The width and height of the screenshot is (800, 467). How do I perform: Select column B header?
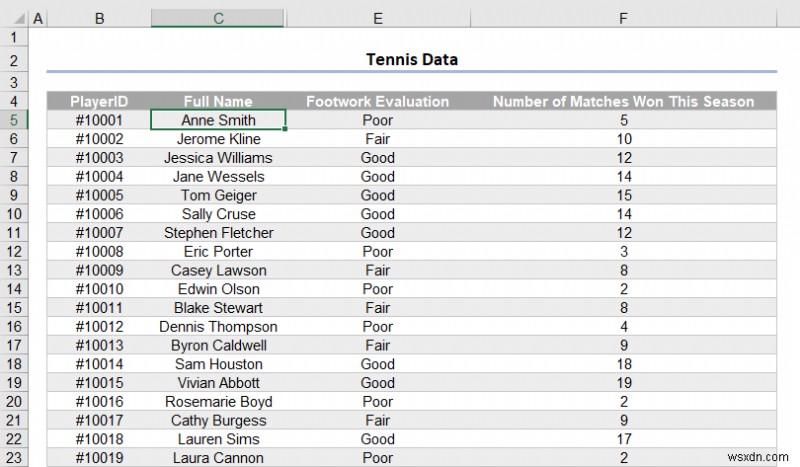(99, 19)
